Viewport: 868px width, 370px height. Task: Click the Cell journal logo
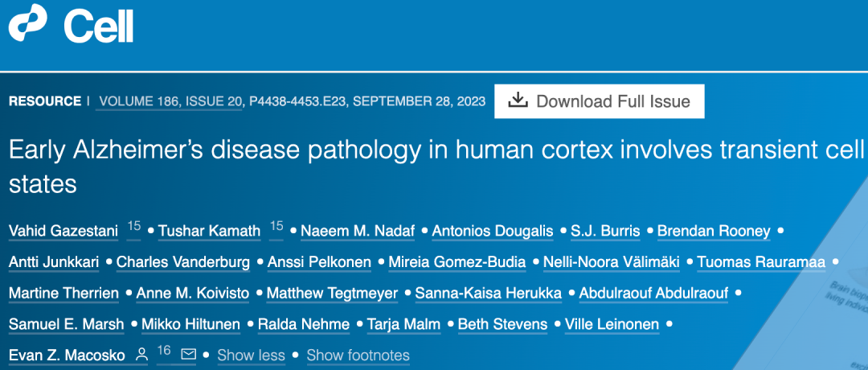(x=71, y=26)
